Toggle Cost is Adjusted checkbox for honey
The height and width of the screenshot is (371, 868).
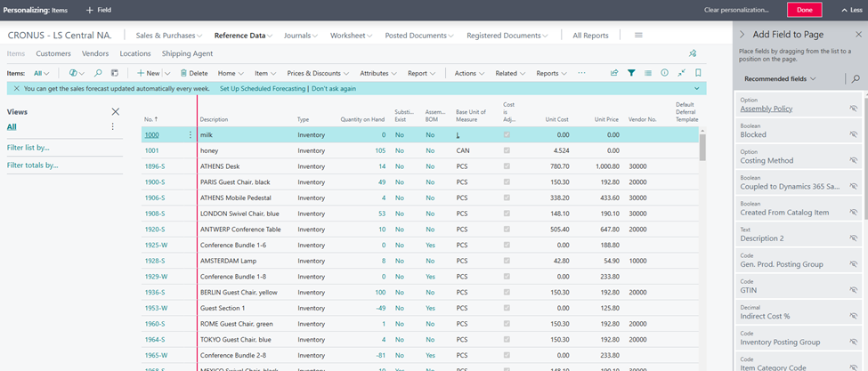click(507, 150)
